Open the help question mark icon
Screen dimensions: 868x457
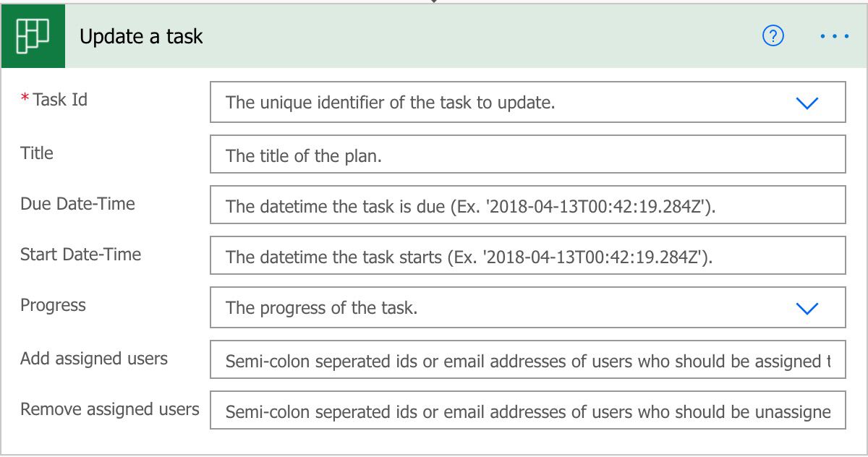coord(772,35)
